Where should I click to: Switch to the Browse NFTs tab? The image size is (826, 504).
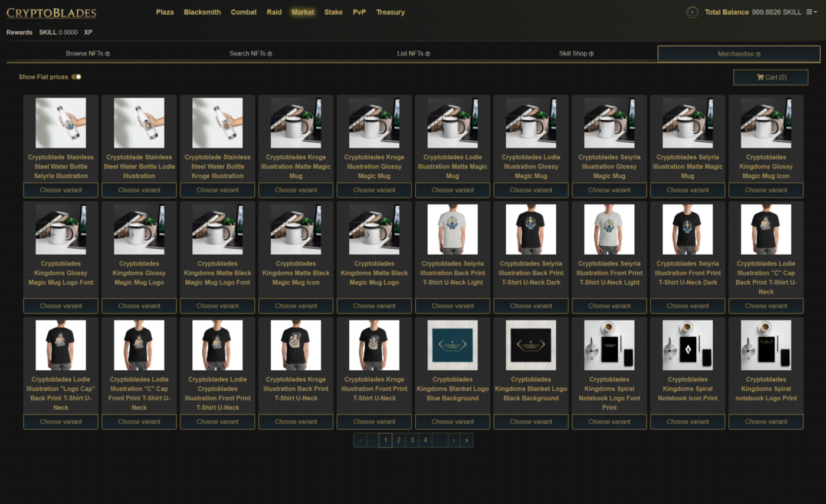pos(88,54)
